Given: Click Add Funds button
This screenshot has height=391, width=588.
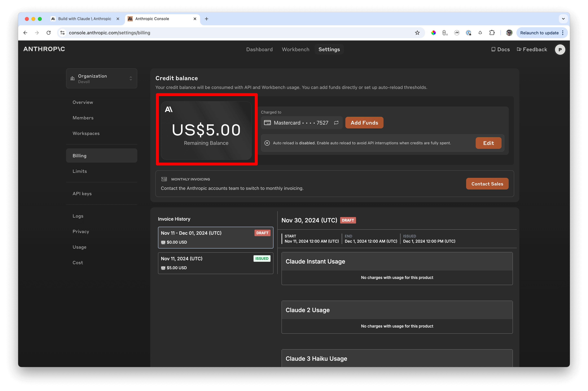Looking at the screenshot, I should point(364,123).
